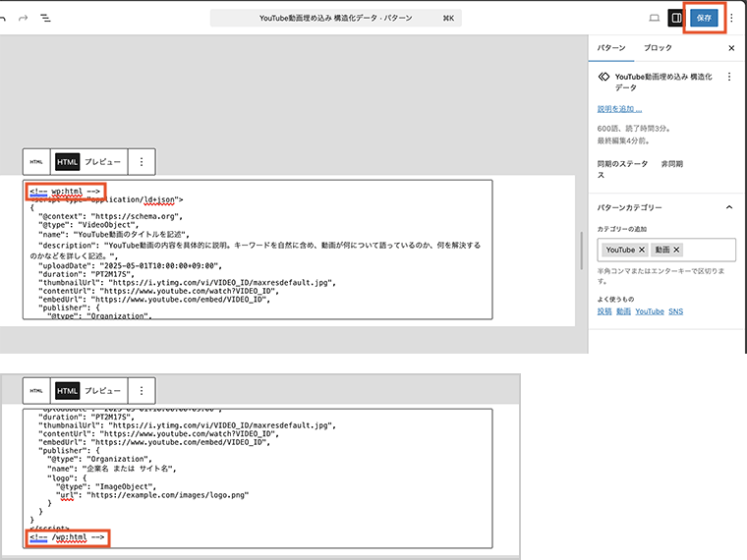
Task: Switch to the パターン tab
Action: pyautogui.click(x=611, y=47)
